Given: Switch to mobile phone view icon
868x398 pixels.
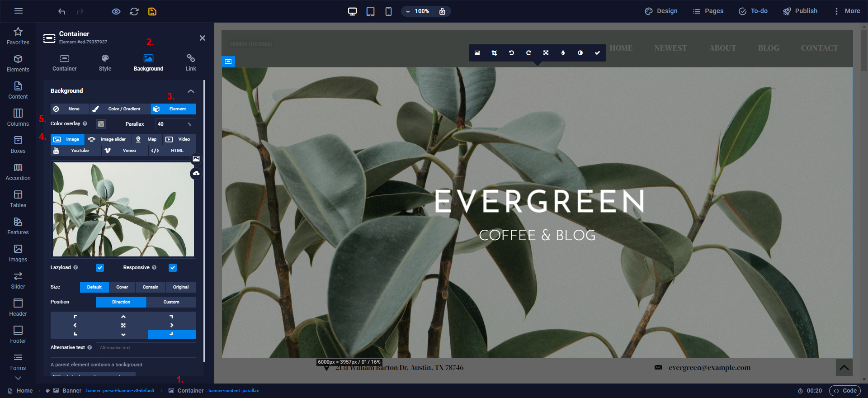Looking at the screenshot, I should tap(388, 12).
